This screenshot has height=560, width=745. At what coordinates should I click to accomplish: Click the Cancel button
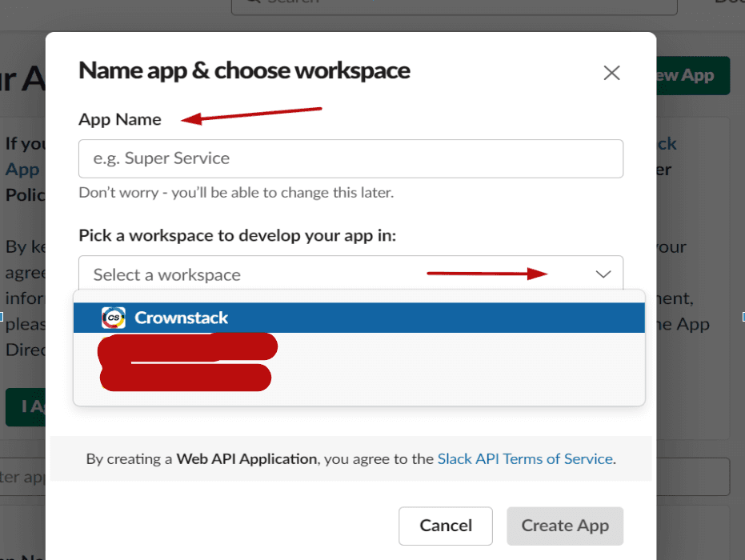tap(445, 526)
